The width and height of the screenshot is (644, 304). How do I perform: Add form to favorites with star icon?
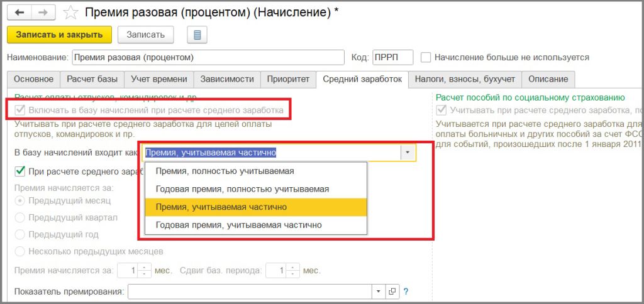70,13
